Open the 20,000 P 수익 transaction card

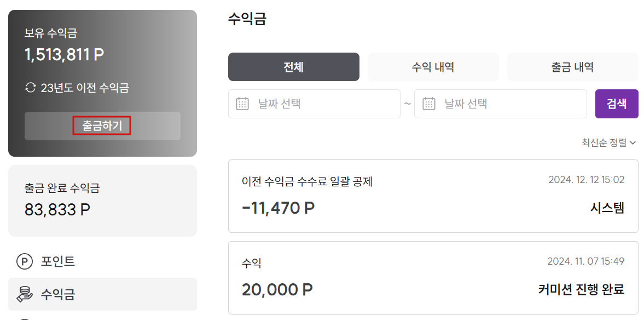click(x=433, y=278)
